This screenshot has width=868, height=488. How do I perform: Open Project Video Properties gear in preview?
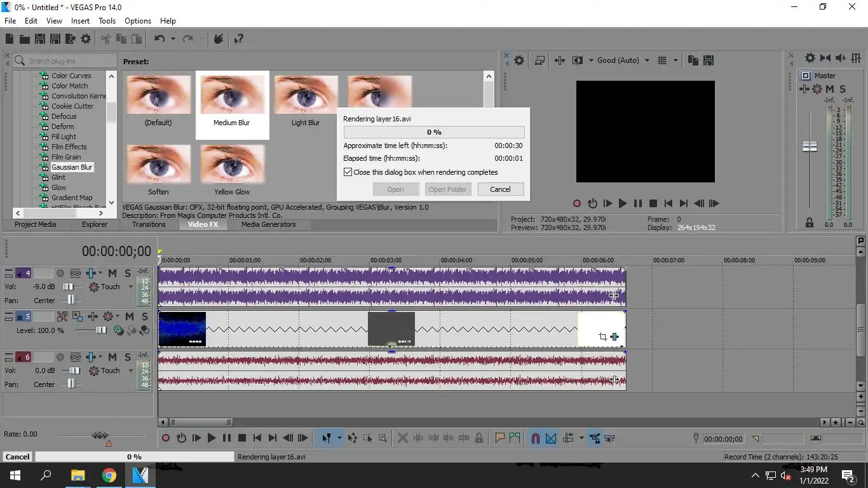click(519, 60)
